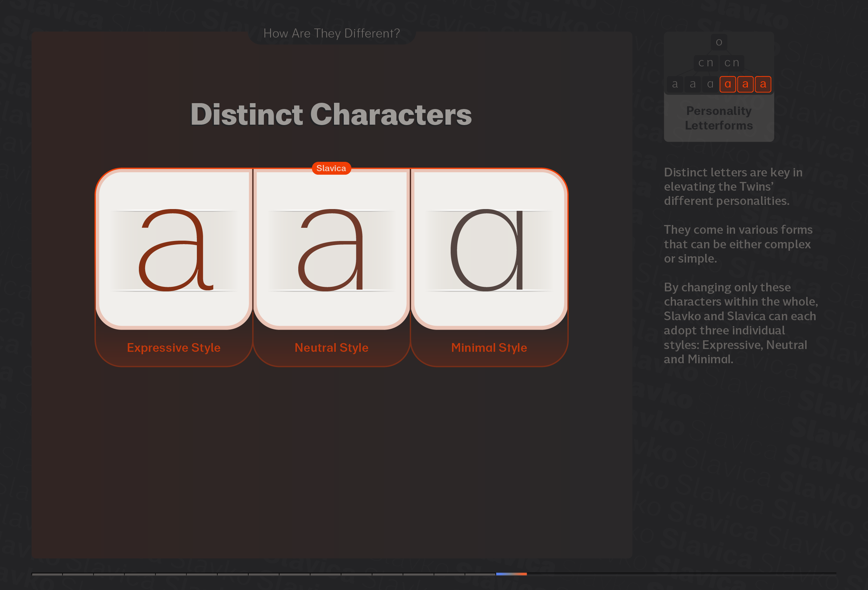Click the paragraph starting 'By changing only these'
This screenshot has height=590, width=868.
pyautogui.click(x=741, y=323)
